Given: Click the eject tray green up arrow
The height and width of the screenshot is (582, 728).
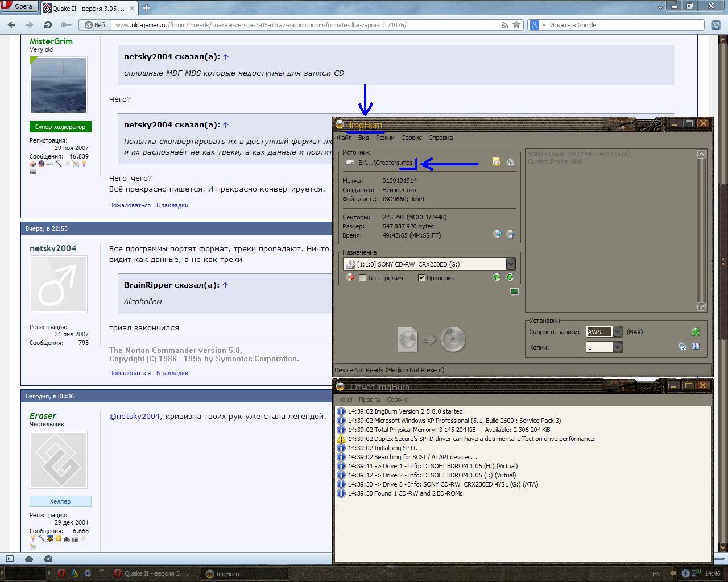Looking at the screenshot, I should point(497,277).
